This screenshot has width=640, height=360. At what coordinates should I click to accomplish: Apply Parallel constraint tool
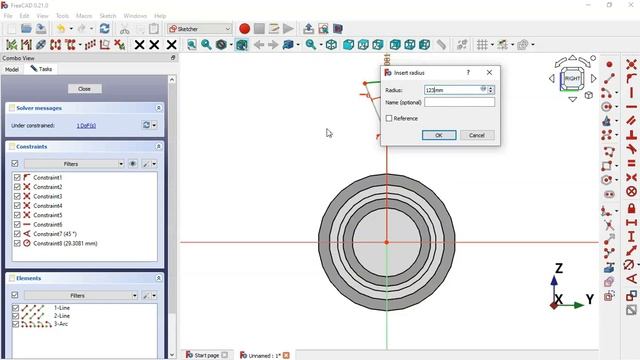click(x=631, y=121)
